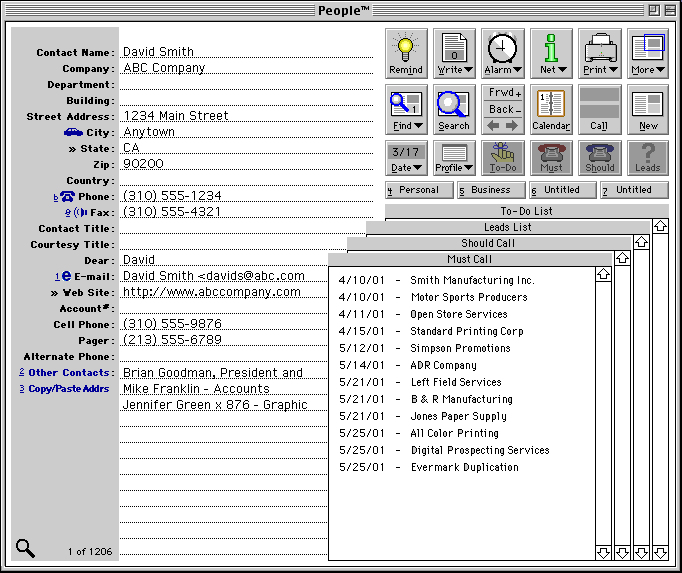Screen dimensions: 682x573
Task: Click the New record icon
Action: point(648,109)
